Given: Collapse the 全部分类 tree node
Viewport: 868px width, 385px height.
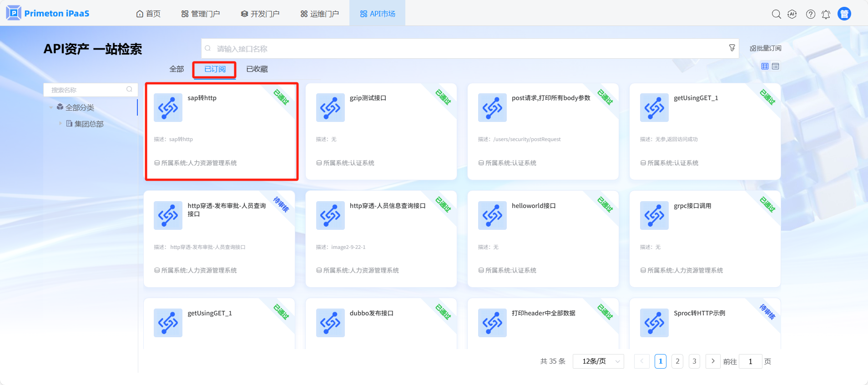Looking at the screenshot, I should pos(51,107).
